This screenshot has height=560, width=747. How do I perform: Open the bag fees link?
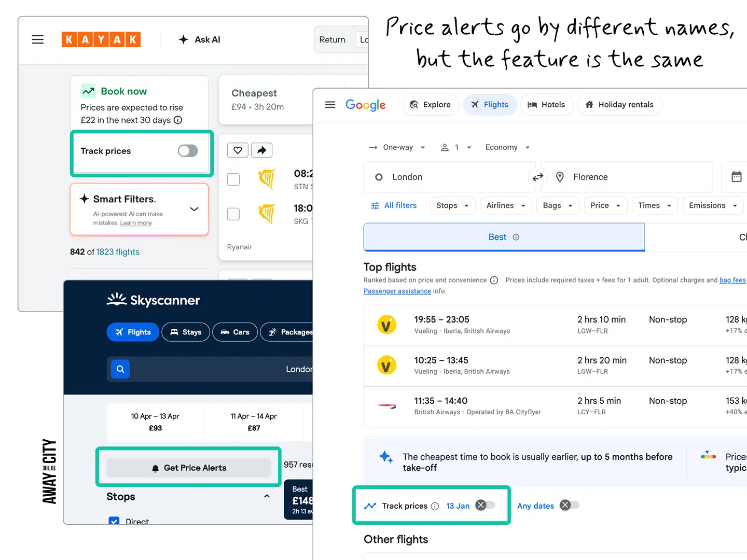point(732,280)
